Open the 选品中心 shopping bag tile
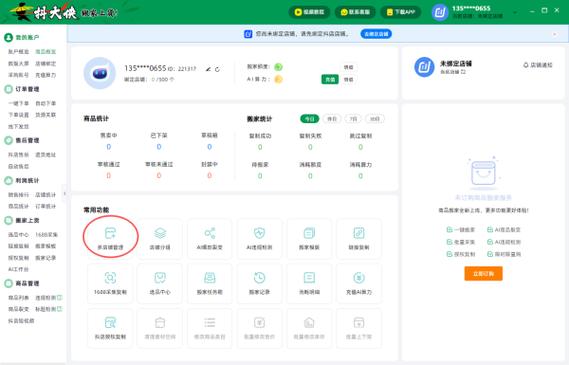This screenshot has width=569, height=365. click(x=160, y=283)
